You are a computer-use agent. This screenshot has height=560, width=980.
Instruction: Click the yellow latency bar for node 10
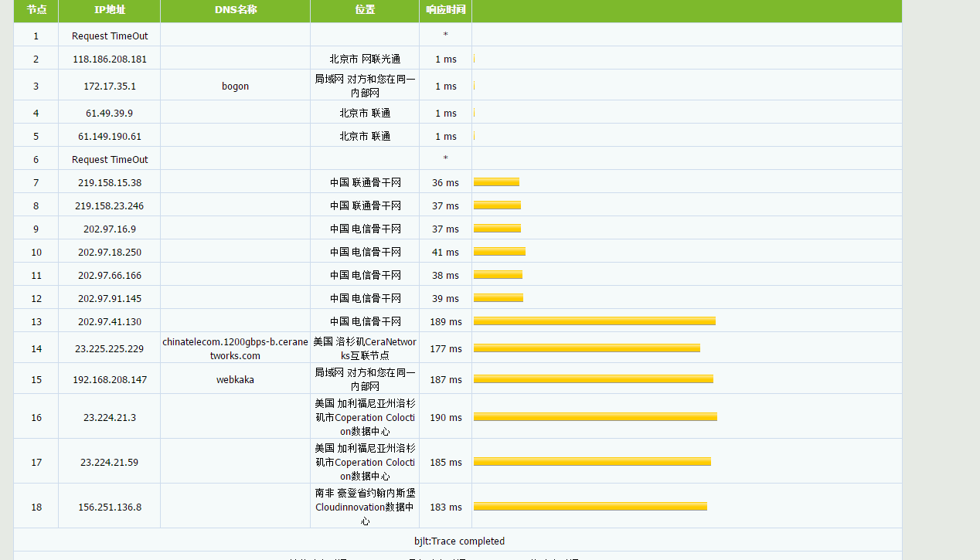pyautogui.click(x=499, y=251)
